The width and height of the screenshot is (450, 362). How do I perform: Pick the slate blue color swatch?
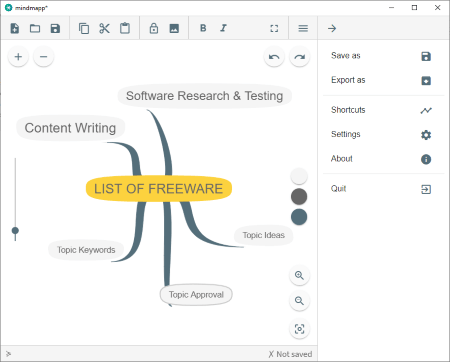point(299,217)
